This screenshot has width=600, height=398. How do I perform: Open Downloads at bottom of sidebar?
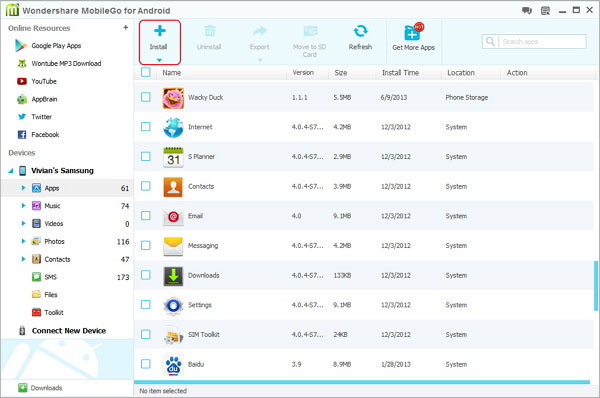(40, 388)
